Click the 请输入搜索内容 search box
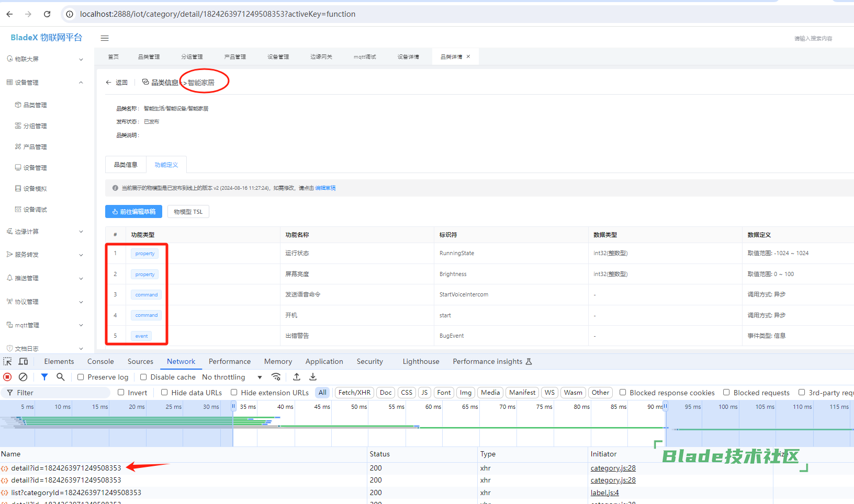Viewport: 854px width, 504px height. click(813, 38)
